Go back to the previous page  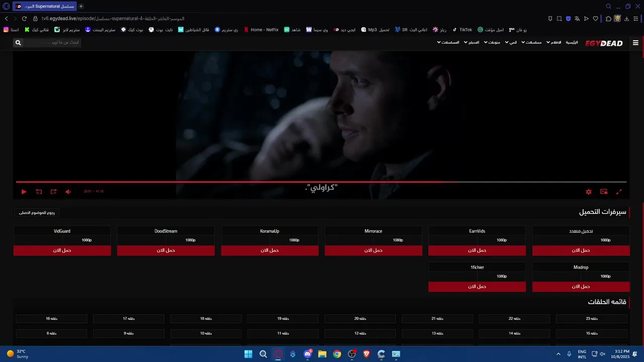[6, 19]
